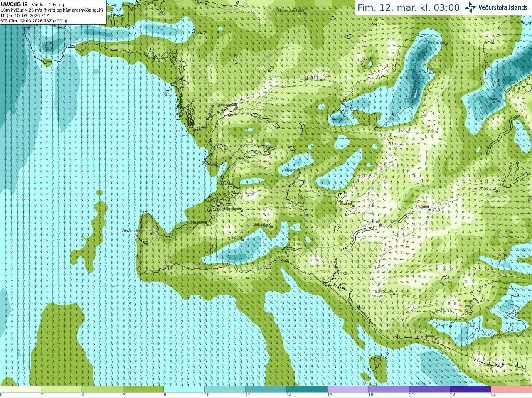Click the Sámsstaðir station label
Viewport: 532px width, 398px height.
(x=384, y=292)
